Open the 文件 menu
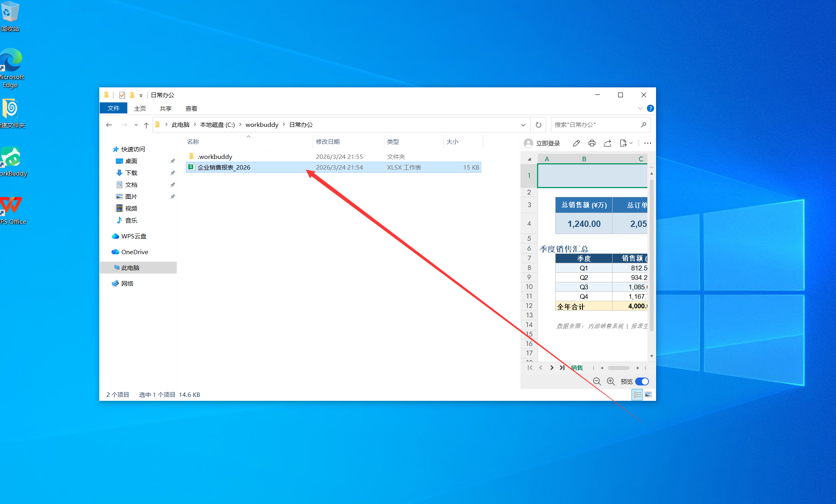The image size is (836, 504). point(113,108)
